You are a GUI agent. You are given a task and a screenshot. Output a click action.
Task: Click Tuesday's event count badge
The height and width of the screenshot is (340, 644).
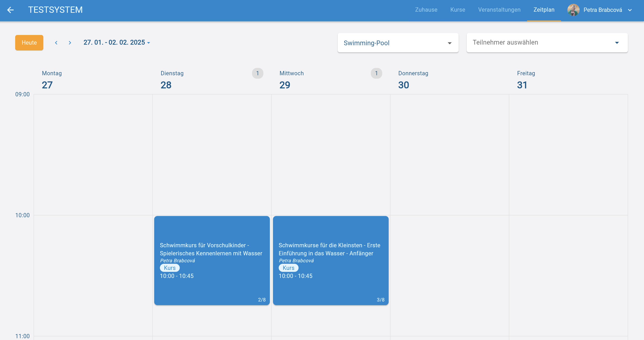pyautogui.click(x=258, y=73)
